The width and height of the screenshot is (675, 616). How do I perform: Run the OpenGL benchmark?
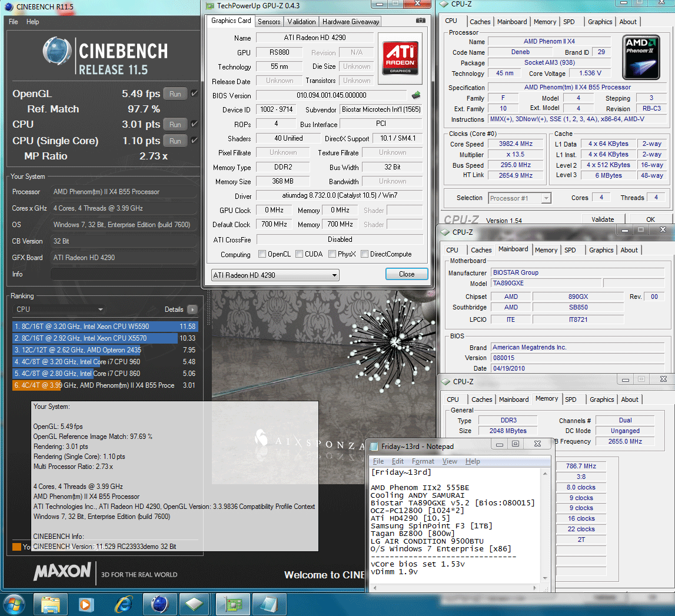click(175, 94)
